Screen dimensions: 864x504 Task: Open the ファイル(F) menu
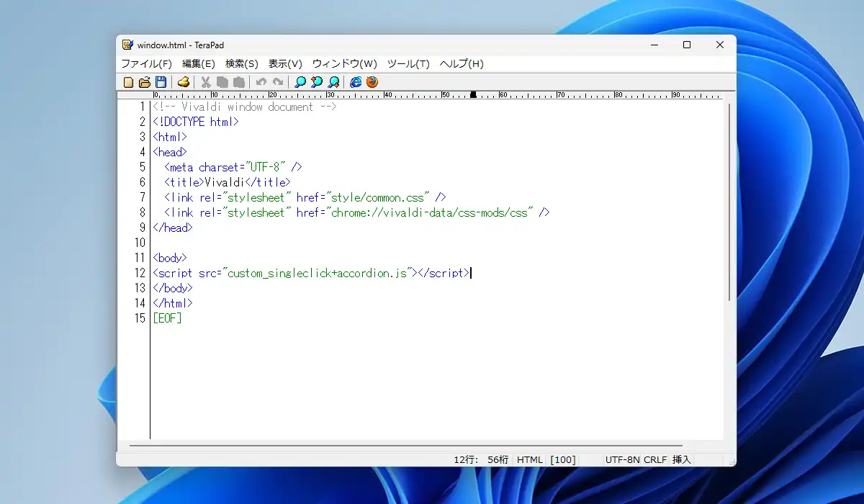147,63
